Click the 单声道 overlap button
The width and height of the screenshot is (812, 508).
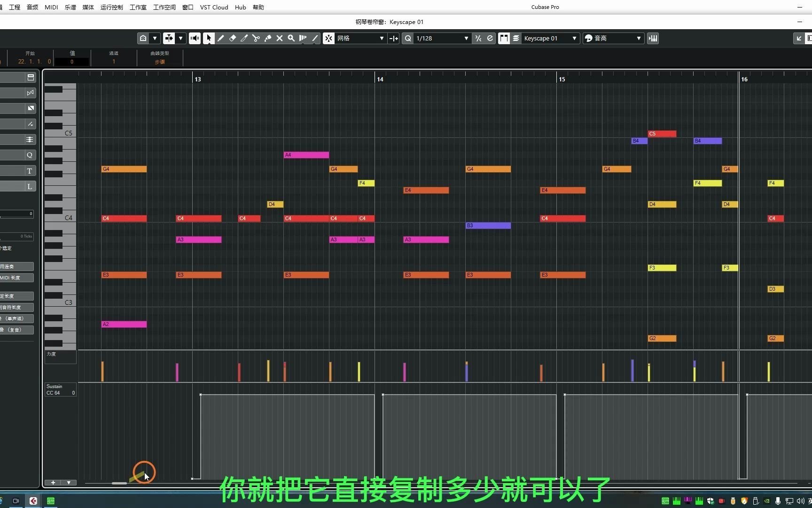click(x=16, y=318)
